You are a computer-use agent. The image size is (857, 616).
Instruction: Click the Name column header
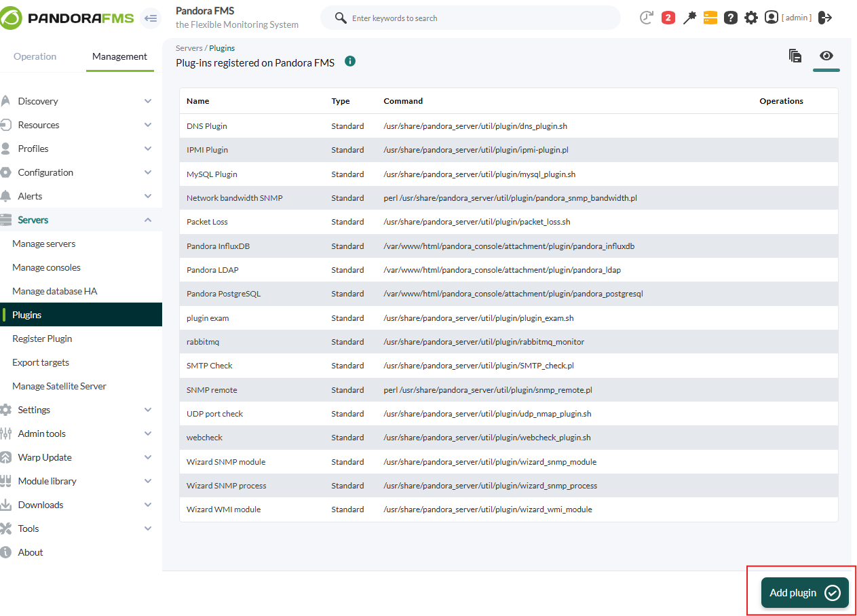197,101
